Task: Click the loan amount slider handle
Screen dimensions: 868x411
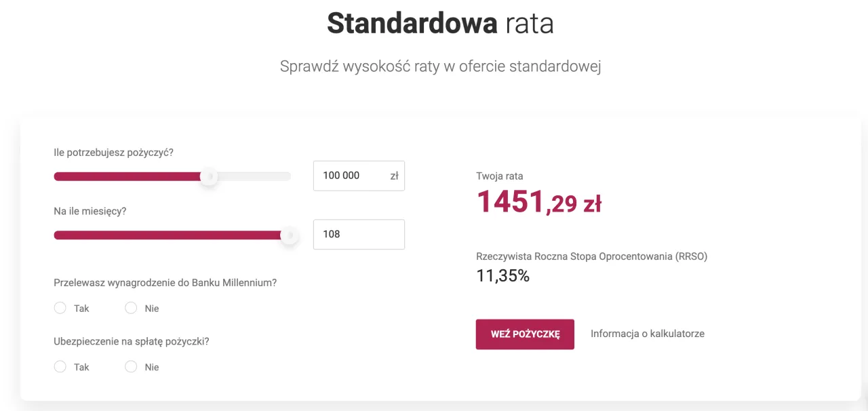Action: (209, 176)
